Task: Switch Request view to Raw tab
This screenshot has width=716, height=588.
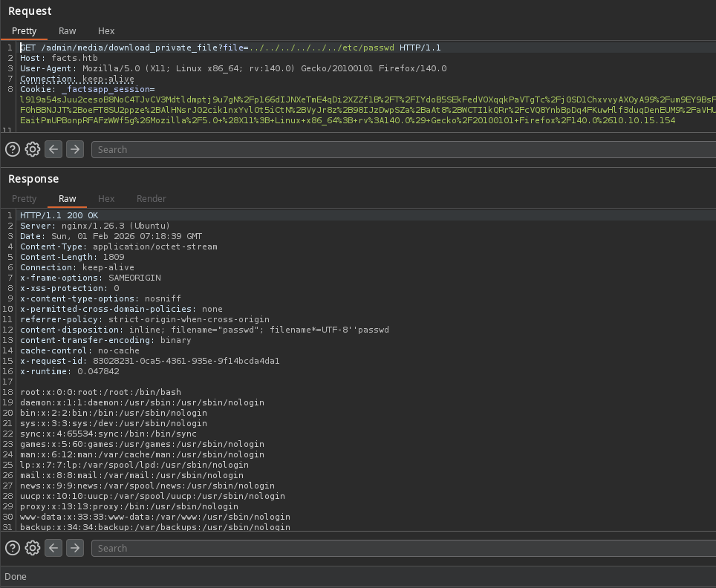Action: coord(67,31)
